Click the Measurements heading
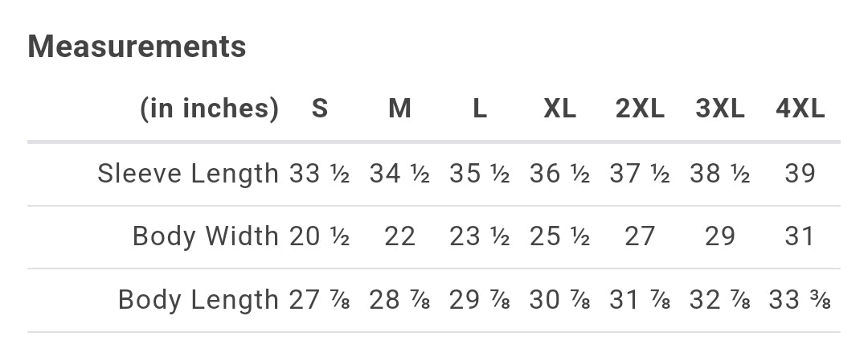The height and width of the screenshot is (357, 868). [137, 47]
